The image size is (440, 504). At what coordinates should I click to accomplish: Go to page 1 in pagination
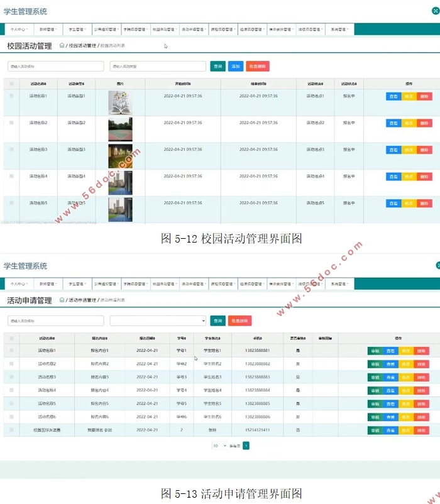click(246, 446)
